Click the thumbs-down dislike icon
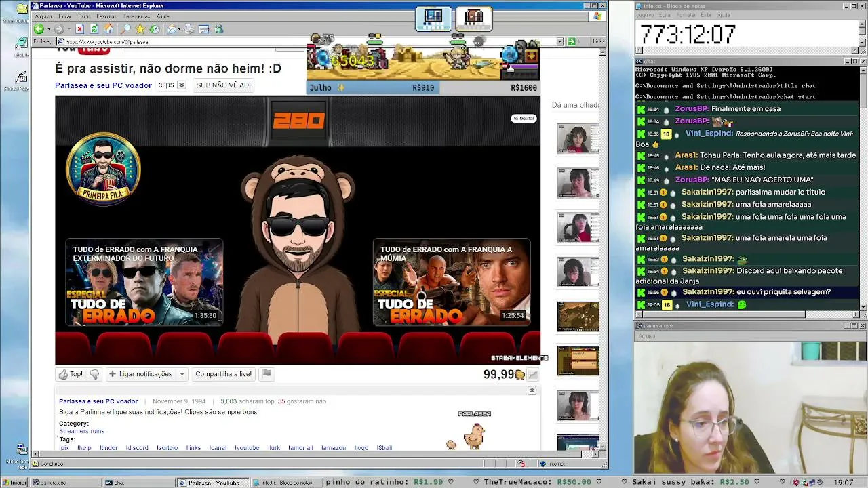 [x=94, y=374]
